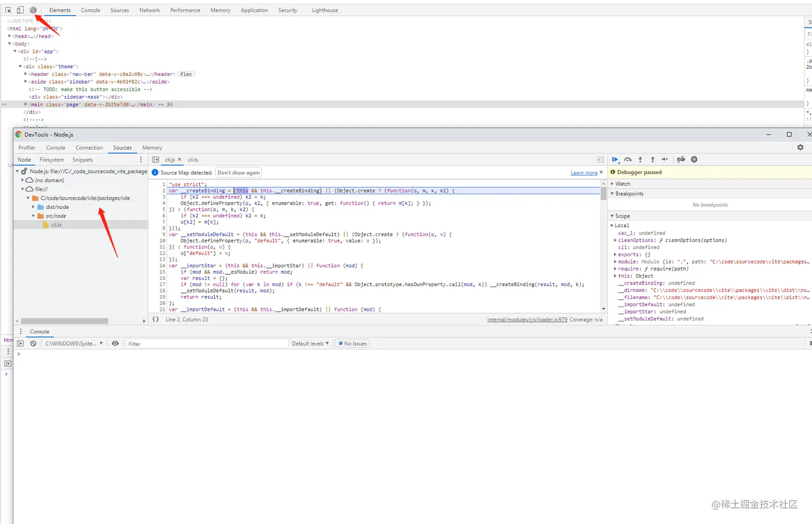Viewport: 812px width, 524px height.
Task: Follow the Learn more link
Action: (584, 173)
